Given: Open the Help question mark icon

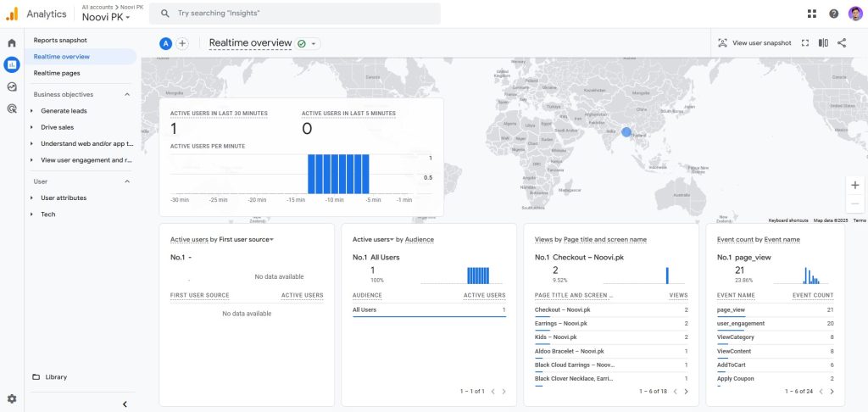Looking at the screenshot, I should 833,14.
